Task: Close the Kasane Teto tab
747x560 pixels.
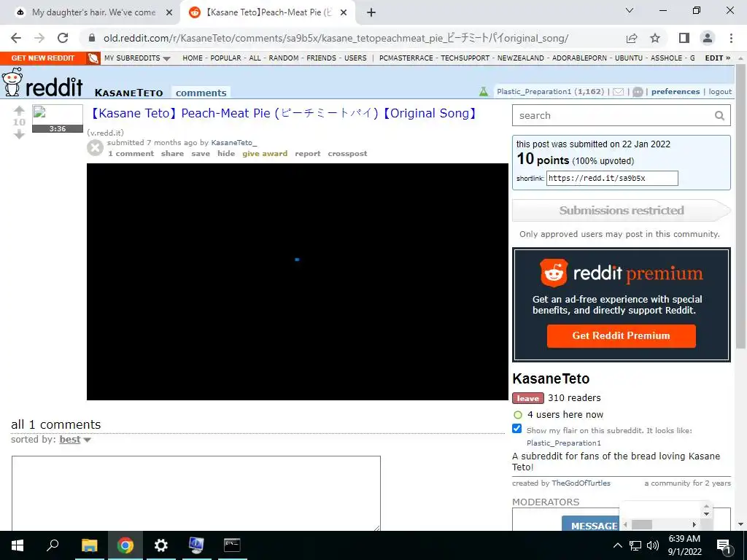Action: click(x=344, y=13)
